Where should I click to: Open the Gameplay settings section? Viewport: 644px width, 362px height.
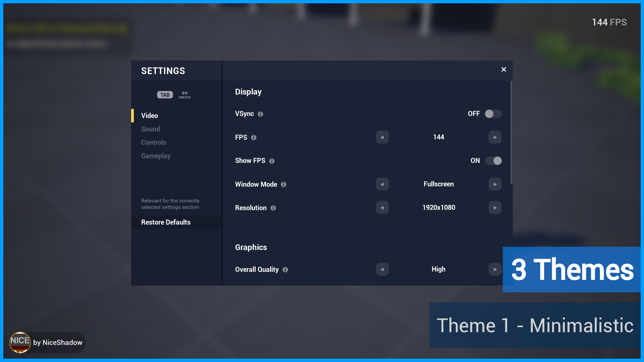[156, 156]
